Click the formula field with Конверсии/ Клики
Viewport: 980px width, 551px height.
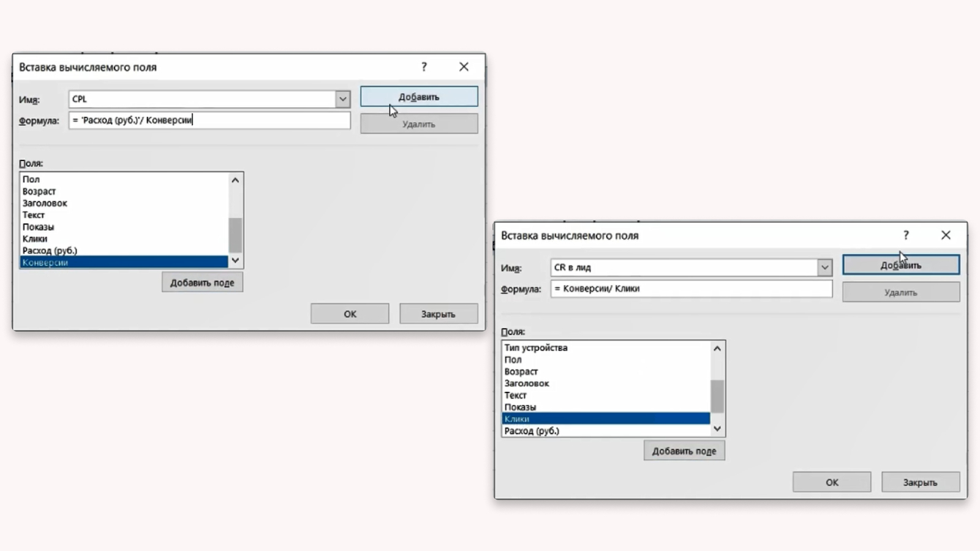pyautogui.click(x=692, y=288)
